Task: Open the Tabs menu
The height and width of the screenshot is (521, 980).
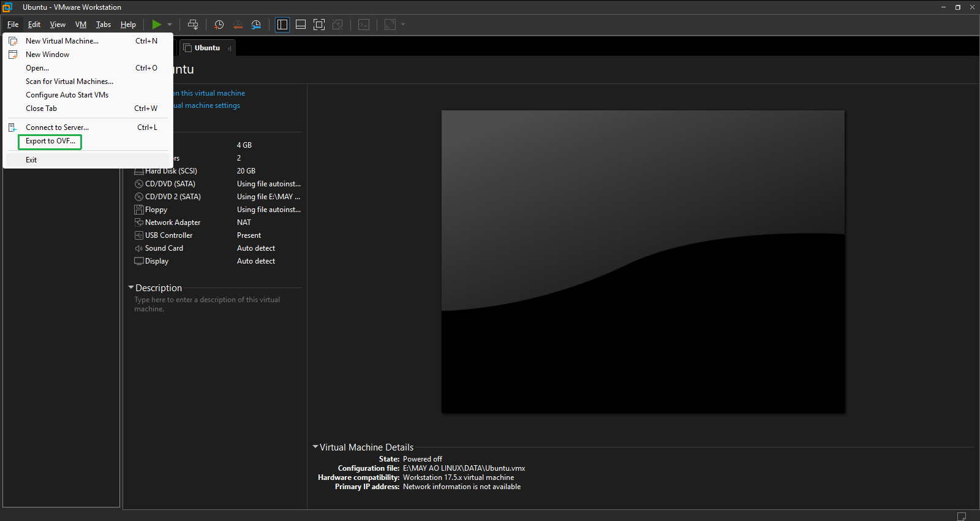Action: click(x=104, y=25)
